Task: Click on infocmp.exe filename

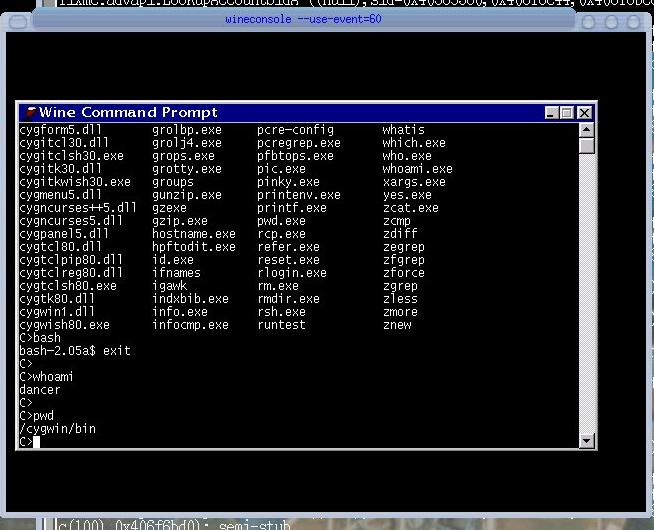Action: pos(191,324)
